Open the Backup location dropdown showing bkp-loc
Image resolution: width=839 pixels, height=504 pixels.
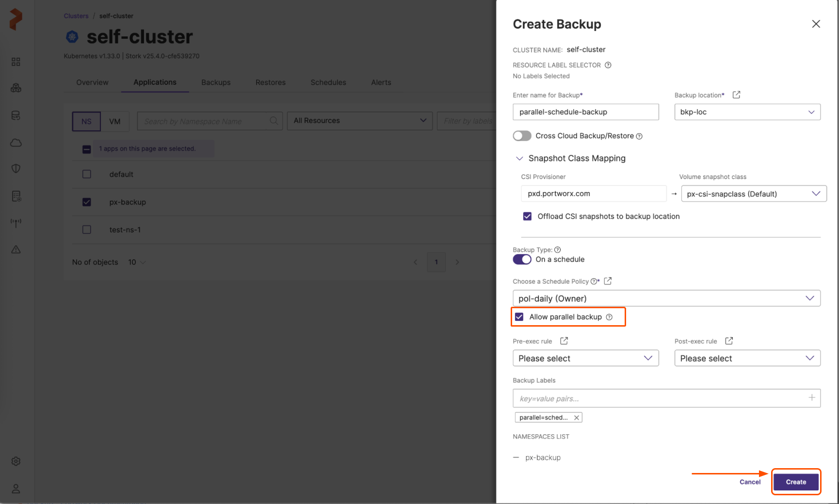tap(747, 112)
